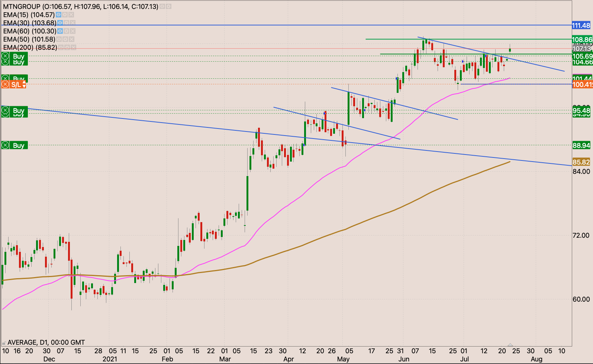The image size is (593, 364).
Task: Remove the EMA(200) indicator with X icon
Action: [x=74, y=48]
